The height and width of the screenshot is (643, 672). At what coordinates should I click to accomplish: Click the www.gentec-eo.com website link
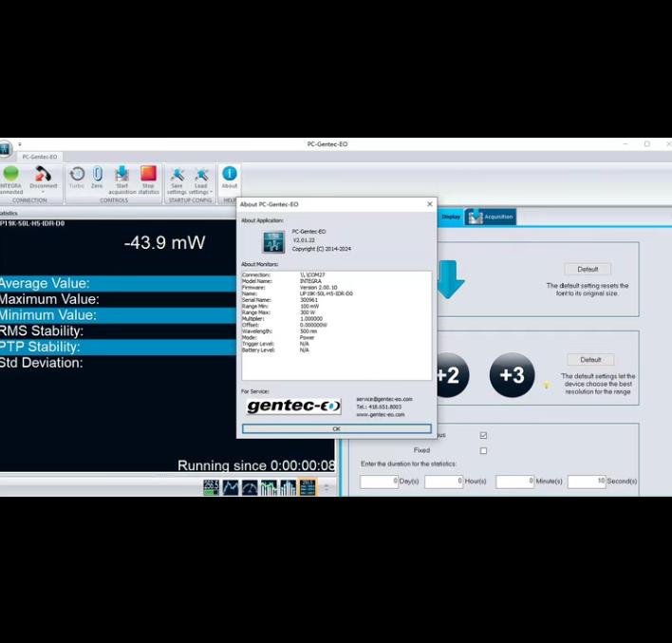click(x=381, y=414)
